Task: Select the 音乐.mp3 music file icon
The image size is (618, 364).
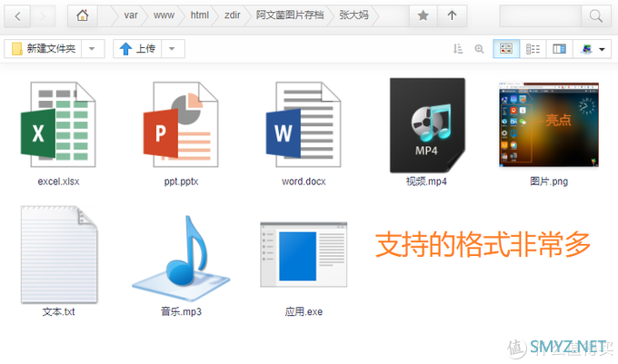Action: pos(181,258)
